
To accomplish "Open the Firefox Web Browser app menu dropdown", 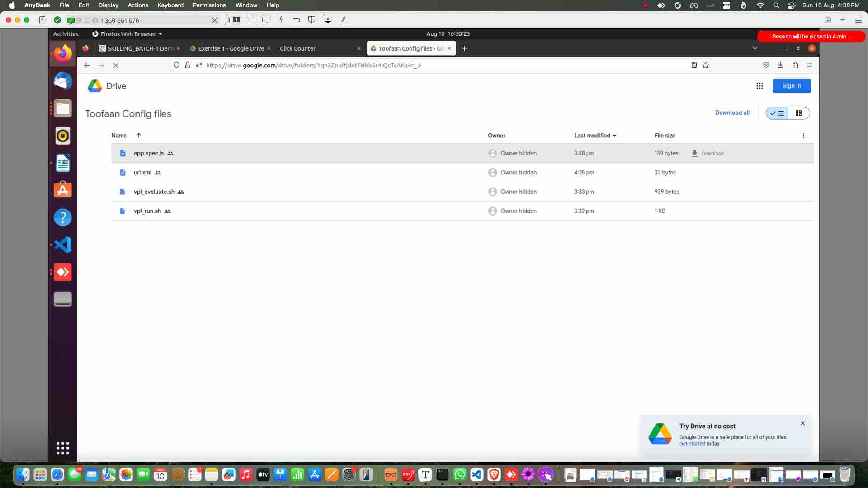I will (x=127, y=34).
